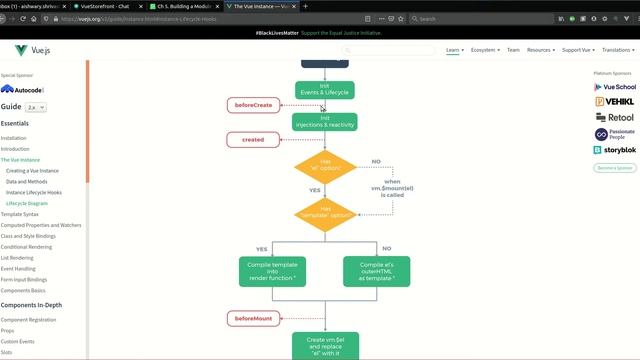Click the vuejs.org address bar URL

tap(139, 19)
